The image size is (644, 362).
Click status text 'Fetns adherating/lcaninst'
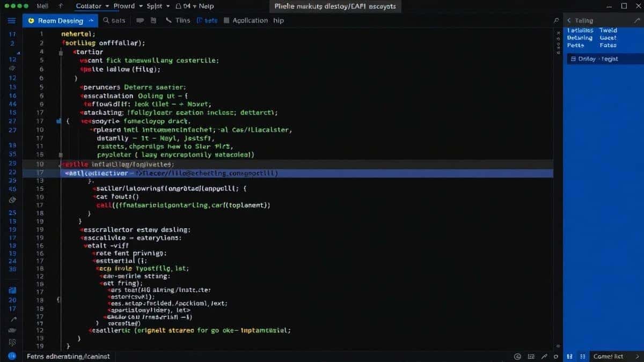(68, 356)
